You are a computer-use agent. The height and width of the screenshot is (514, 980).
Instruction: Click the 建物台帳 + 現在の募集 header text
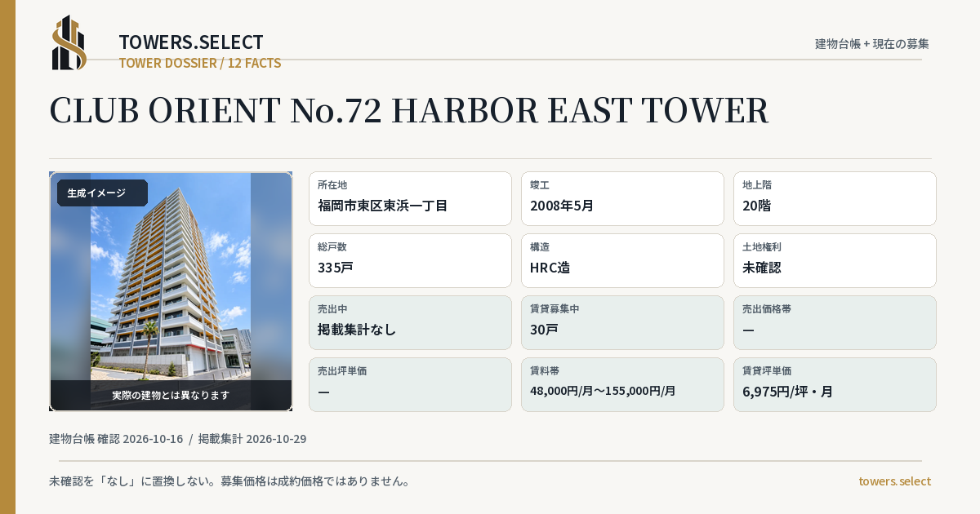[872, 43]
